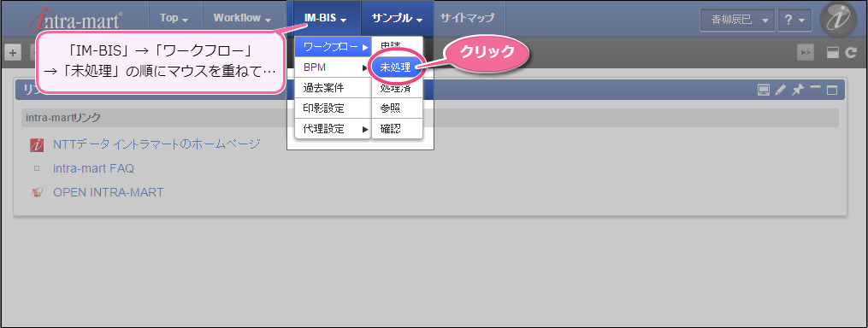Open NTTデータ イントラマートのホームページ link

point(156,145)
